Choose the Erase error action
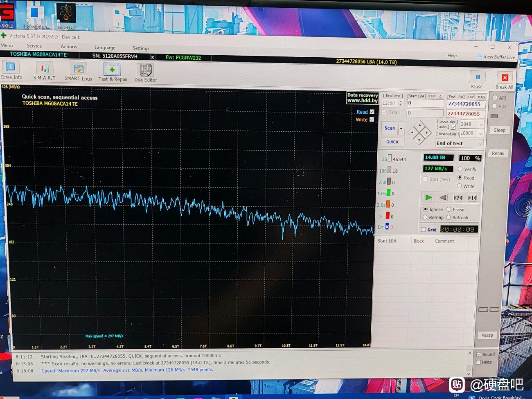Image resolution: width=532 pixels, height=399 pixels. pyautogui.click(x=449, y=209)
